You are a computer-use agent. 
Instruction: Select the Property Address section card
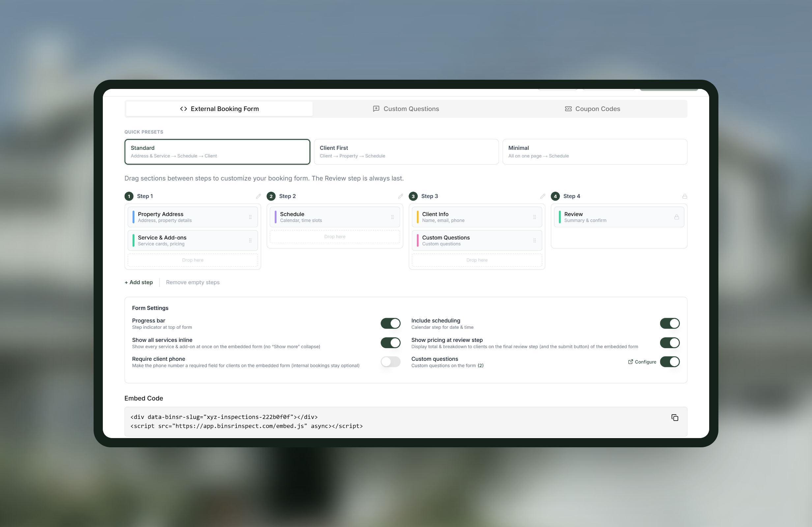(193, 217)
